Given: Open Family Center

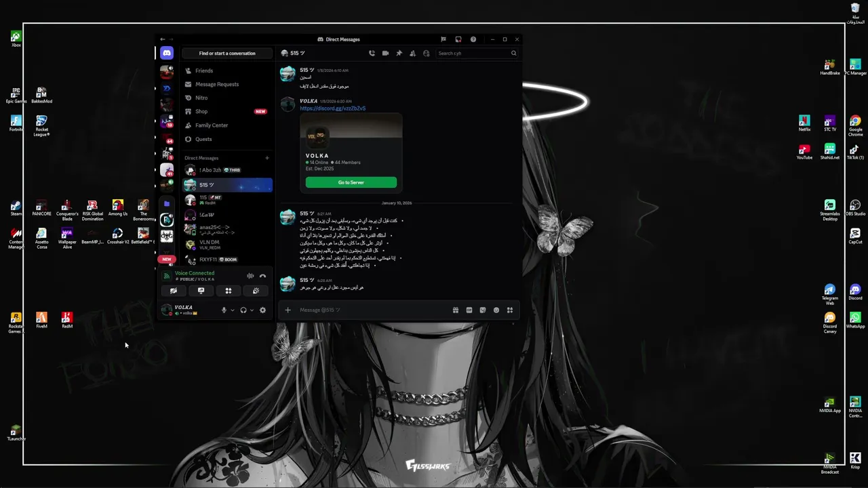Looking at the screenshot, I should tap(227, 125).
